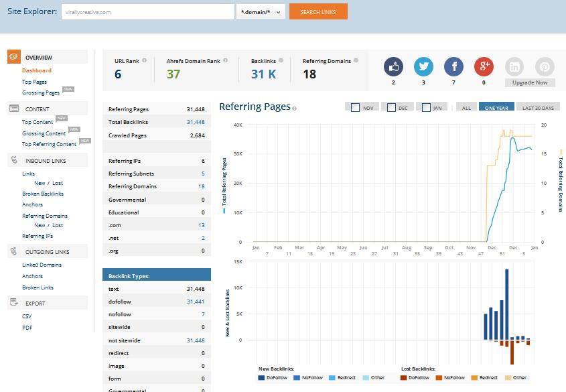Screen dimensions: 566x392
Task: Click the Backlink Types panel header
Action: [157, 275]
